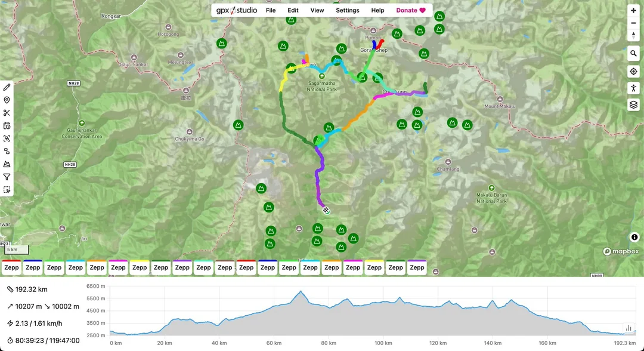Toggle street view person icon
The height and width of the screenshot is (351, 644).
(633, 88)
